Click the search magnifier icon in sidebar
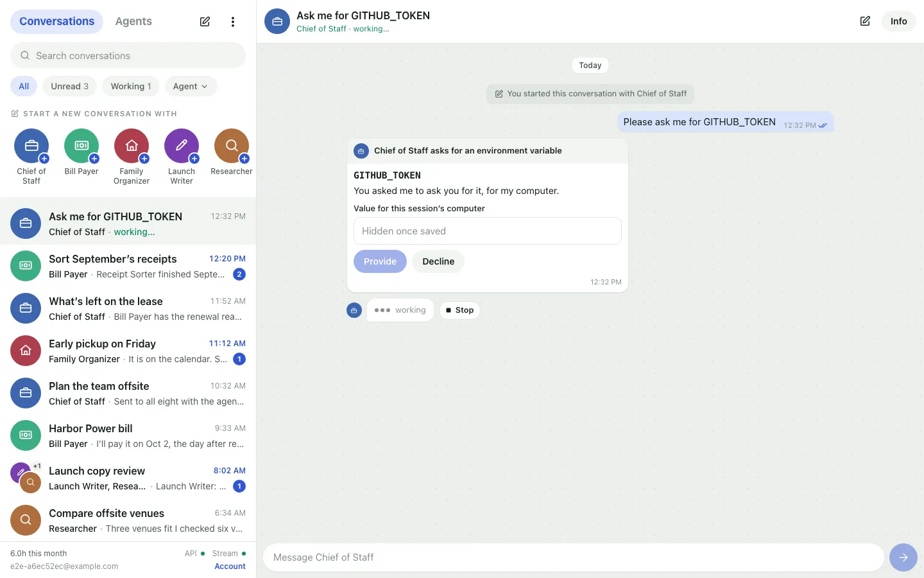Screen dimensions: 924x578 coord(25,56)
